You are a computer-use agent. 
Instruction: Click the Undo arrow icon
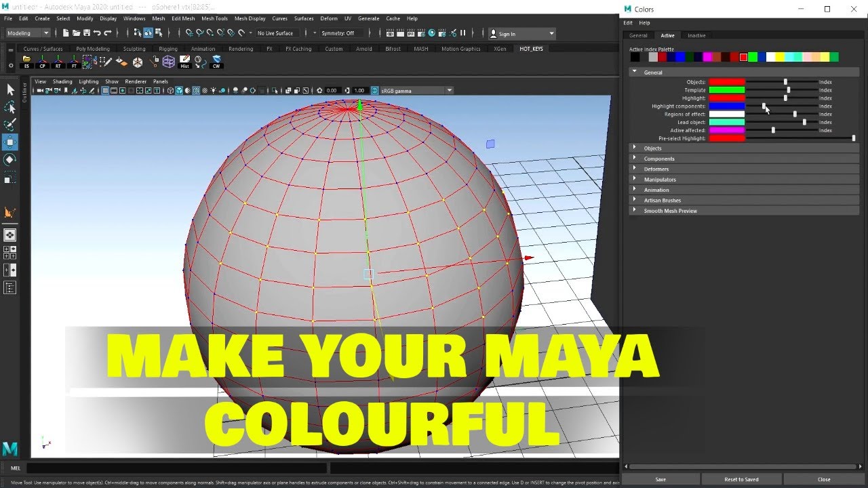coord(97,33)
